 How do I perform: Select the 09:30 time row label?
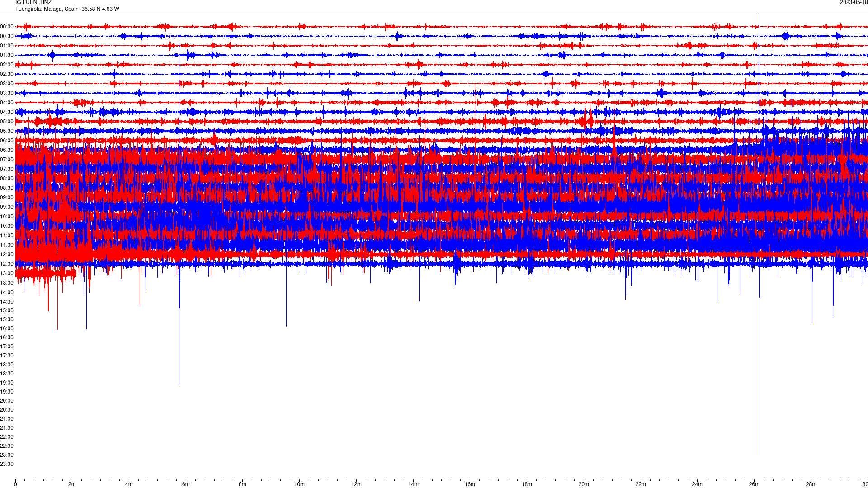tap(7, 207)
